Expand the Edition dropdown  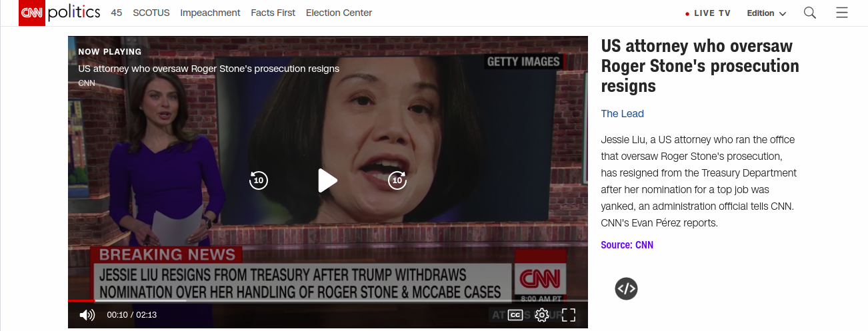(x=767, y=13)
